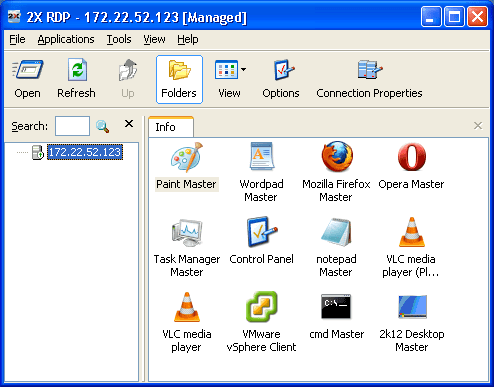Click the 2X RDP title bar icon

(14, 16)
